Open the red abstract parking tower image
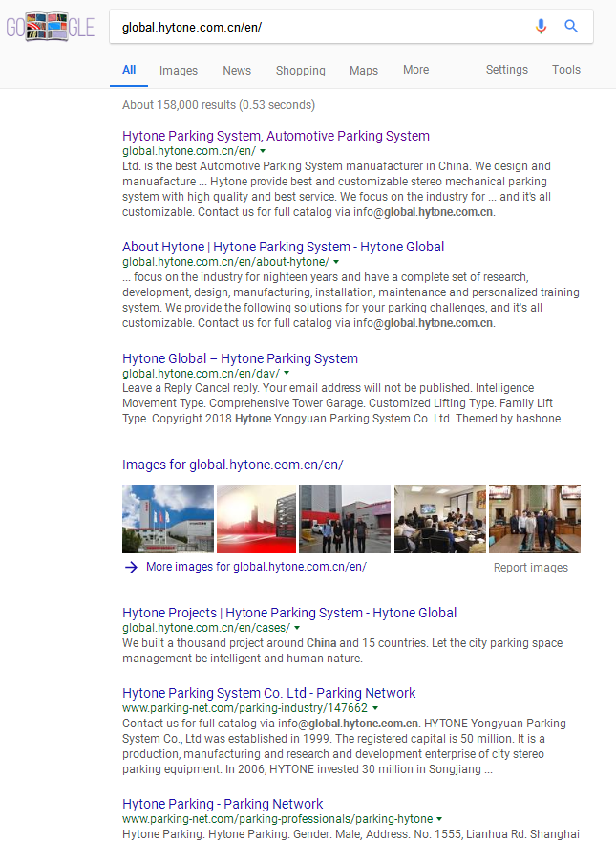The height and width of the screenshot is (843, 616). [x=256, y=519]
